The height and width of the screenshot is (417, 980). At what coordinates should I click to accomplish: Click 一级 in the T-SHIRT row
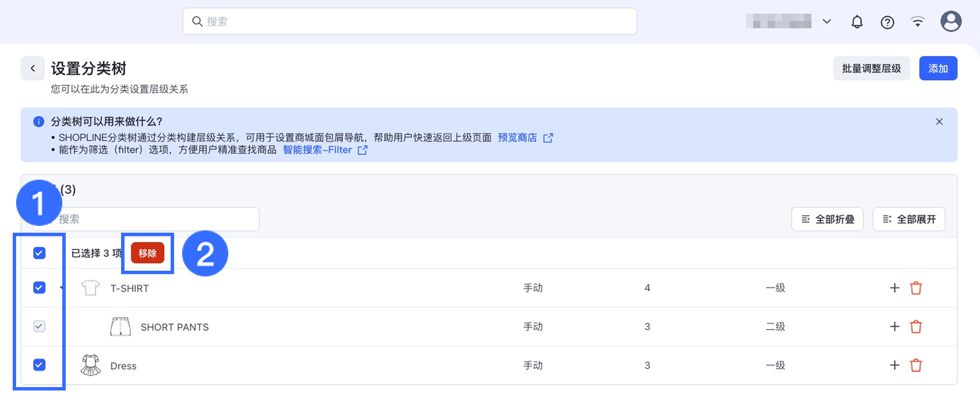pos(775,288)
